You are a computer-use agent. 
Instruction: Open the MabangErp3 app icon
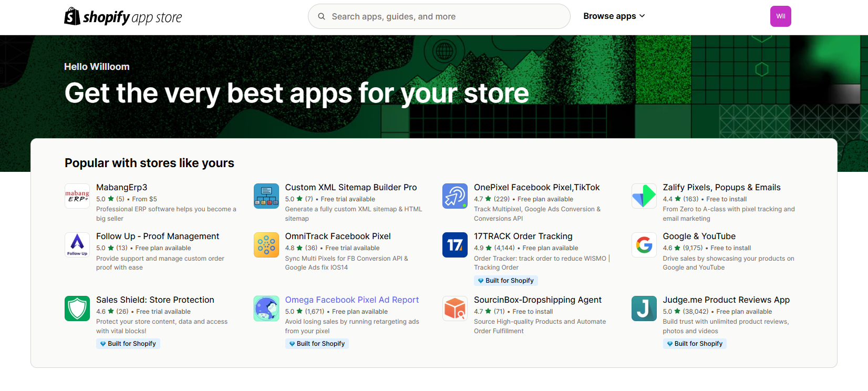tap(77, 196)
